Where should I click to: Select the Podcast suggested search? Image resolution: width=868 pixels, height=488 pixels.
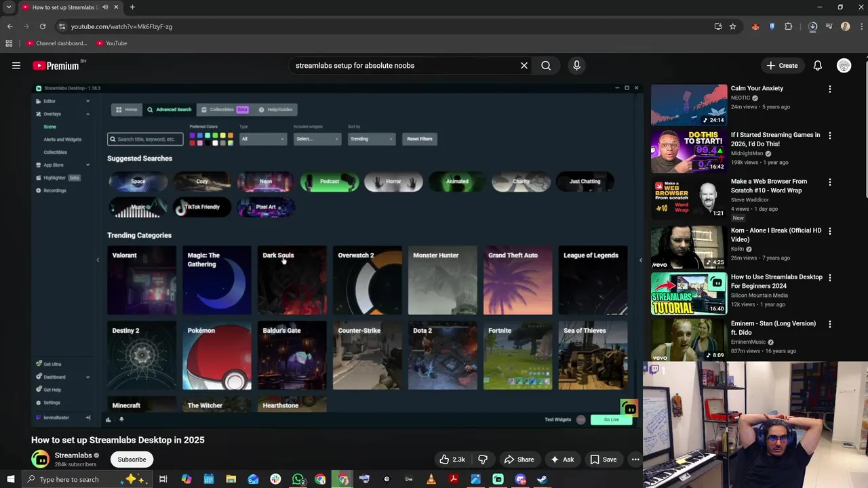coord(330,182)
